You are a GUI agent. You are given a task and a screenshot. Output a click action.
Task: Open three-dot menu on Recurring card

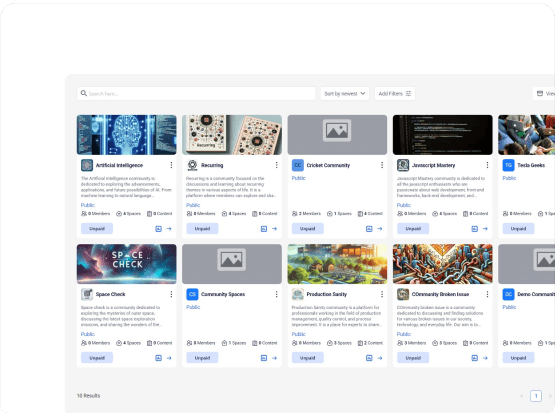pyautogui.click(x=276, y=165)
